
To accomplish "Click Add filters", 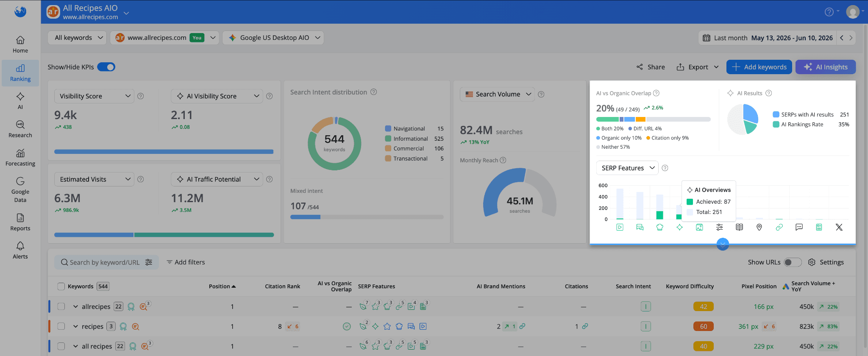I will (x=186, y=262).
